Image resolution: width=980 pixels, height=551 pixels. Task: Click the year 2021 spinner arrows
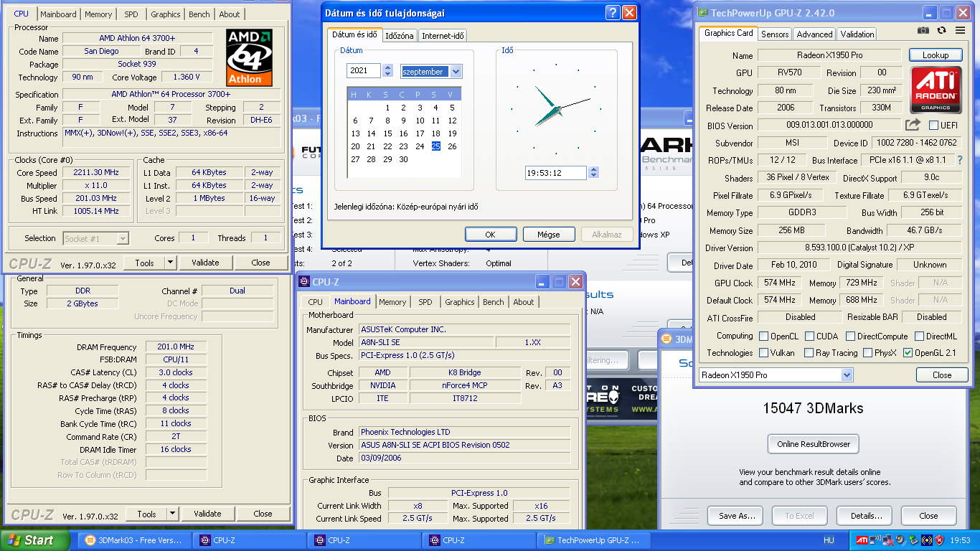coord(387,70)
